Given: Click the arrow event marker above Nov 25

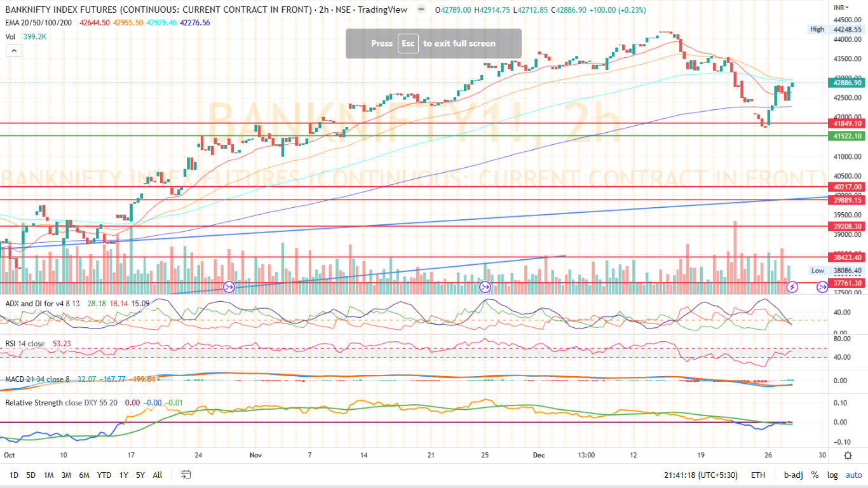Looking at the screenshot, I should (485, 287).
